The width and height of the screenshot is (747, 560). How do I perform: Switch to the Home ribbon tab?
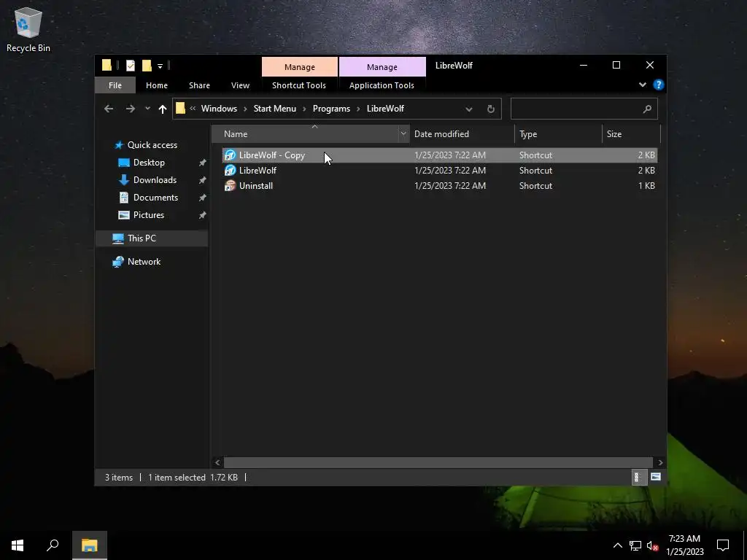[157, 85]
